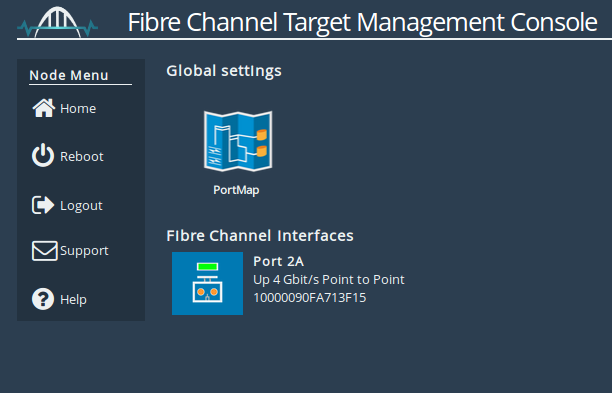Open the PortMap map icon

238,141
